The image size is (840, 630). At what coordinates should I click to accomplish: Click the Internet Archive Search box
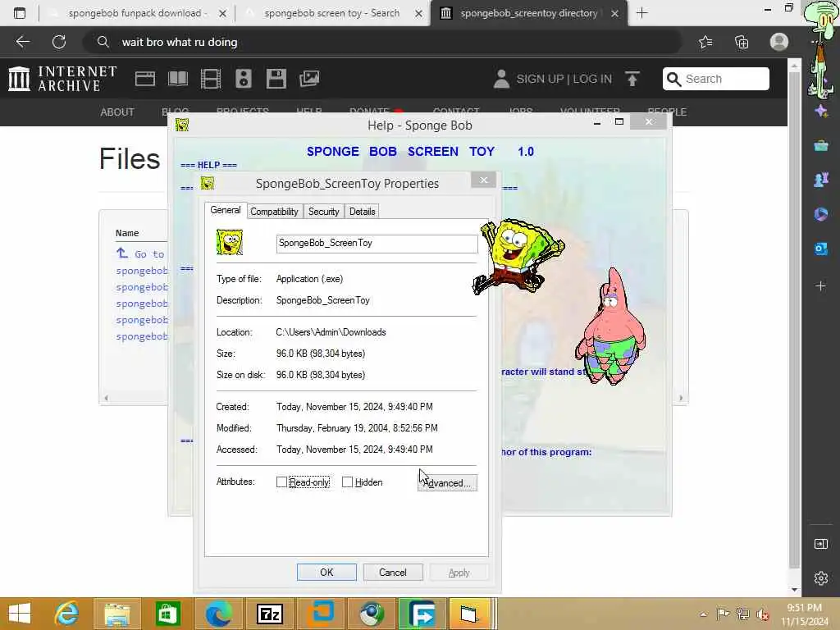pyautogui.click(x=716, y=79)
